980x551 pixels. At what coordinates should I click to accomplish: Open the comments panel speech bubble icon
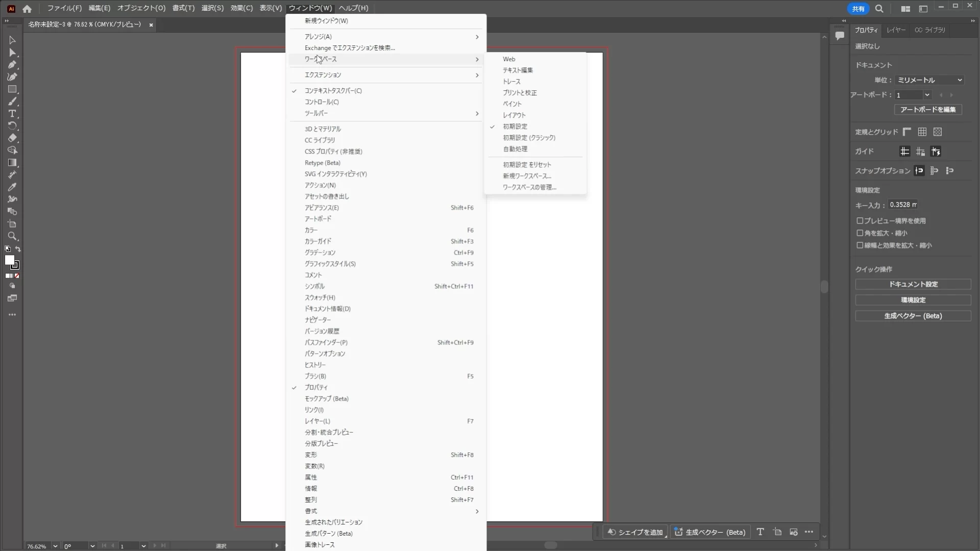pos(840,36)
